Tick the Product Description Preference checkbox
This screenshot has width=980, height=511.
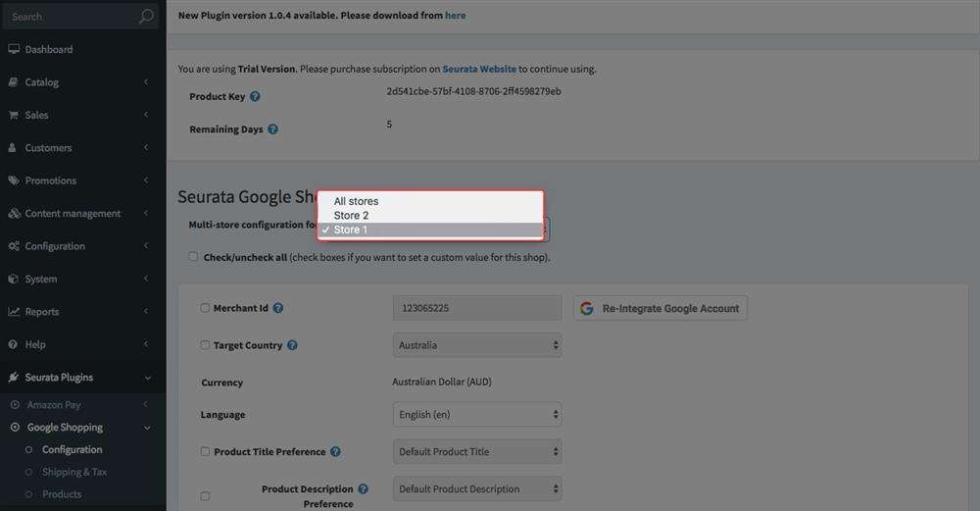tap(205, 496)
